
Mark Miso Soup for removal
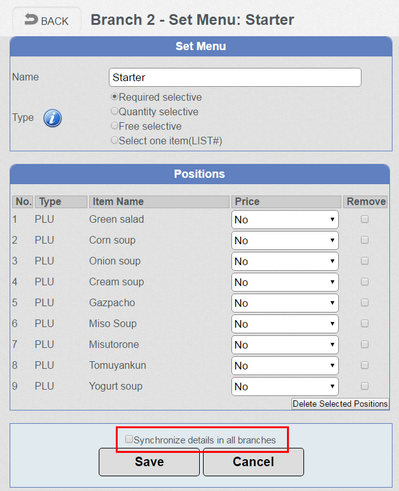(365, 323)
